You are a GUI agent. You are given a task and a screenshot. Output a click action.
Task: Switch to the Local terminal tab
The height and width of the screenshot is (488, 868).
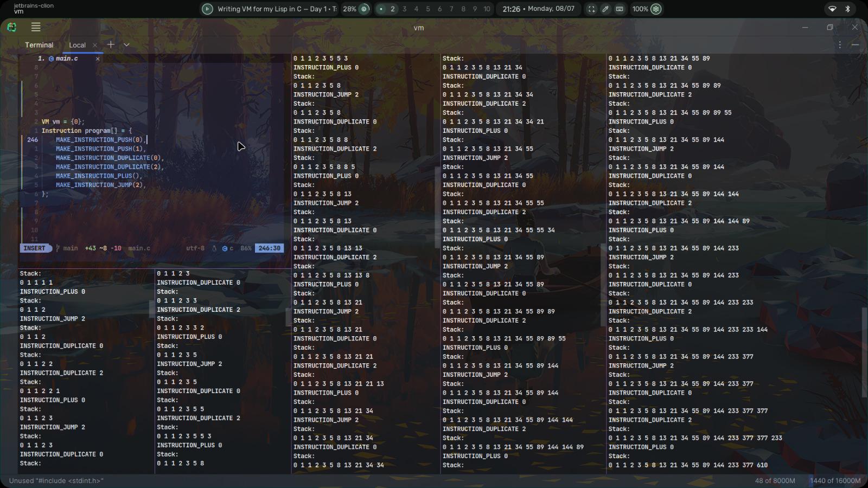tap(77, 45)
